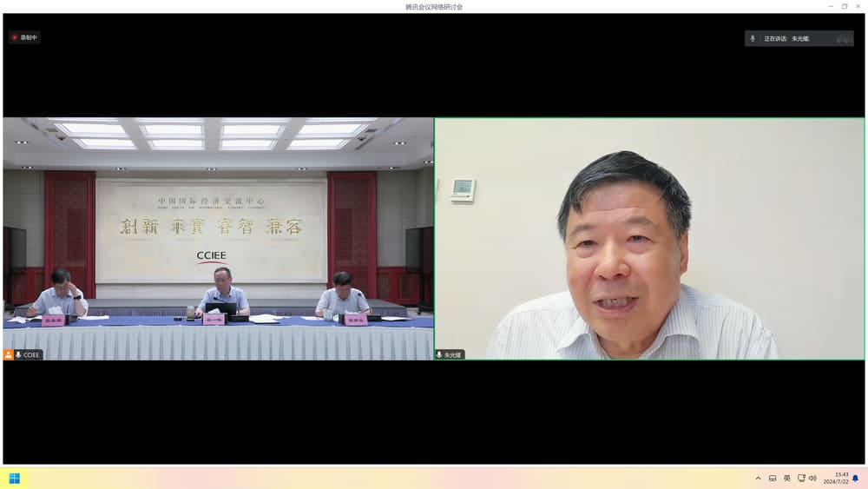Open the Windows Start menu
Screen dimensions: 868x489
pyautogui.click(x=14, y=478)
